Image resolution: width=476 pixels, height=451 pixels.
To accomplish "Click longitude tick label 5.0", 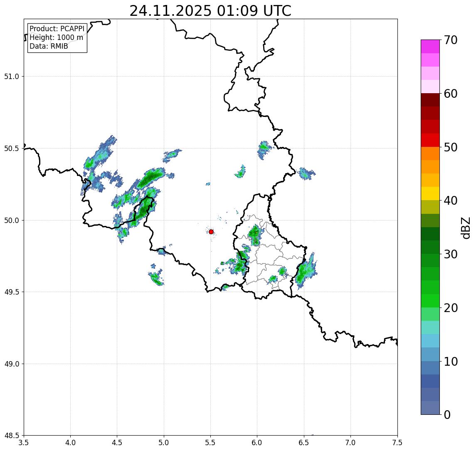I will pos(164,443).
